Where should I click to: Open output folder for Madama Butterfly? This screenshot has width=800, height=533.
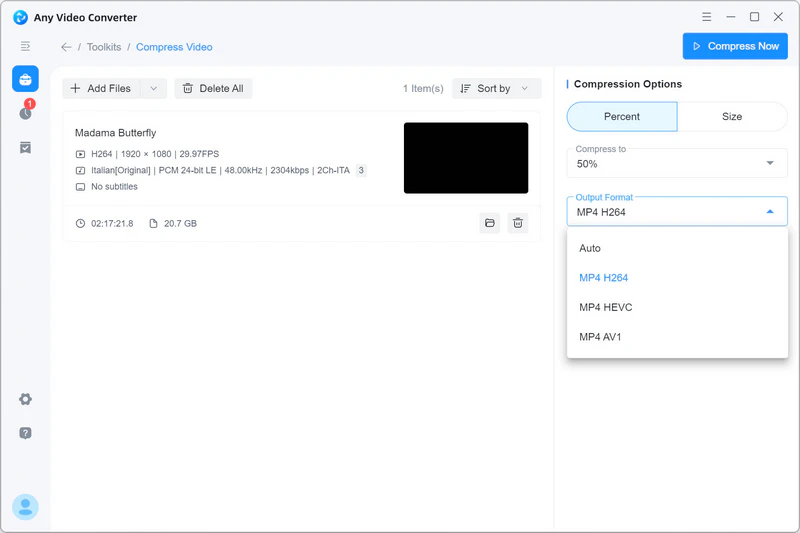(x=489, y=223)
